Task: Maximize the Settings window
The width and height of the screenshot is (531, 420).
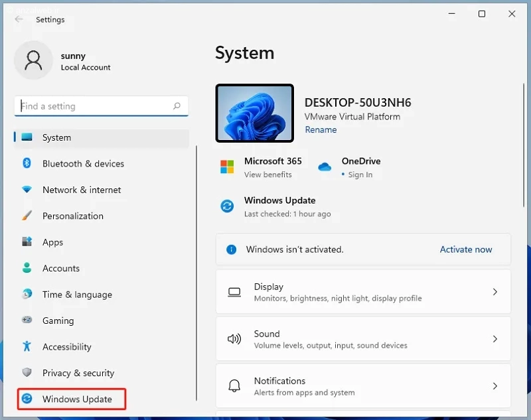Action: click(x=482, y=14)
